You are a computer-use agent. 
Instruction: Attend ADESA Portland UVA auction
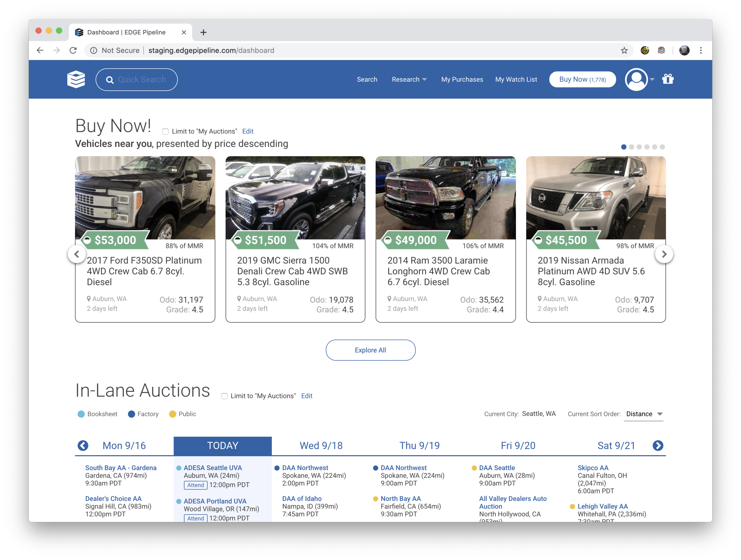click(195, 519)
